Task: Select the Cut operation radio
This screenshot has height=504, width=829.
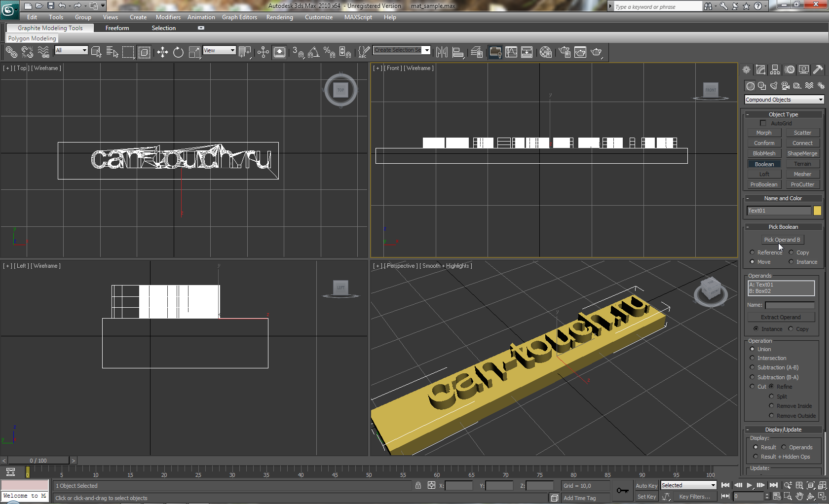Action: [752, 387]
